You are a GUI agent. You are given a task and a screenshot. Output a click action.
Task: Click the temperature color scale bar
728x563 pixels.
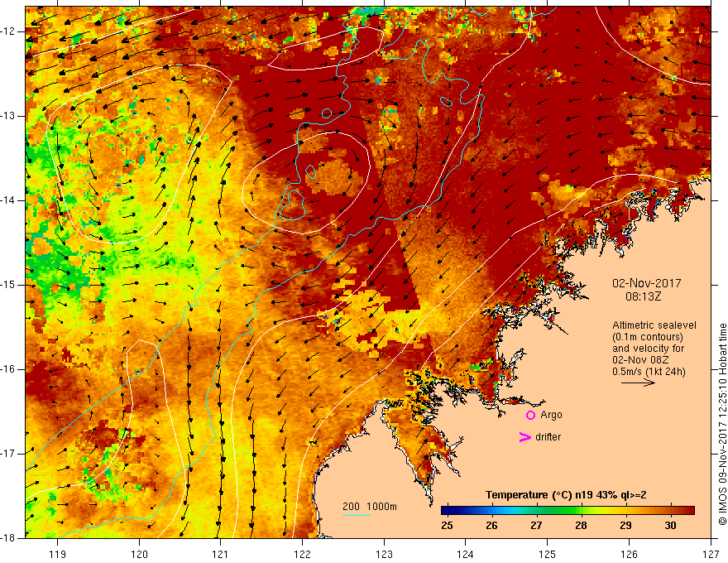click(x=568, y=511)
